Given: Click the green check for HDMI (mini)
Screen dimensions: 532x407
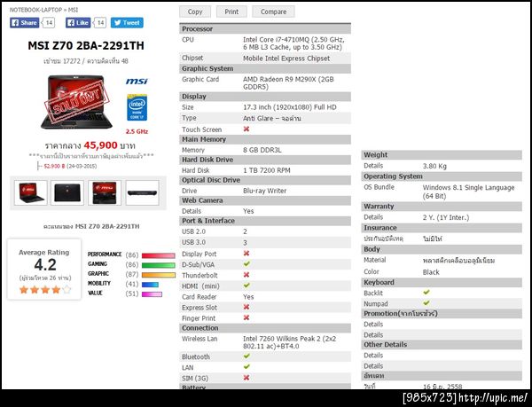Looking at the screenshot, I should (x=246, y=286).
